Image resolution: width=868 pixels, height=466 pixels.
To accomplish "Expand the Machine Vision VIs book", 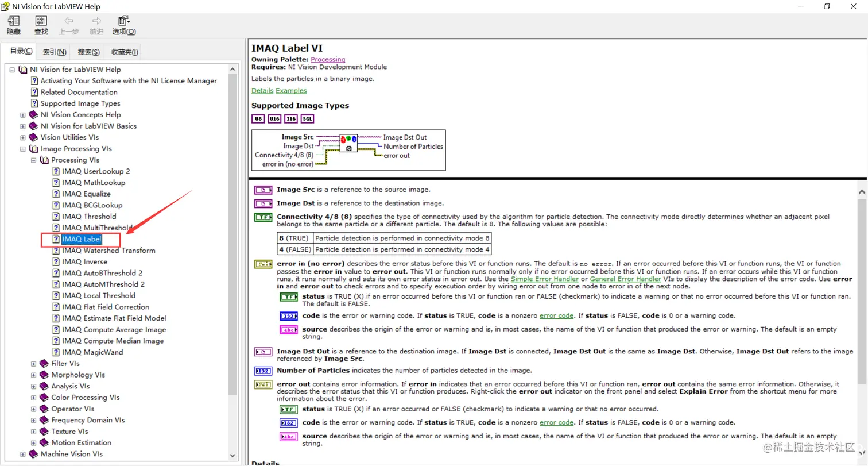I will click(23, 454).
